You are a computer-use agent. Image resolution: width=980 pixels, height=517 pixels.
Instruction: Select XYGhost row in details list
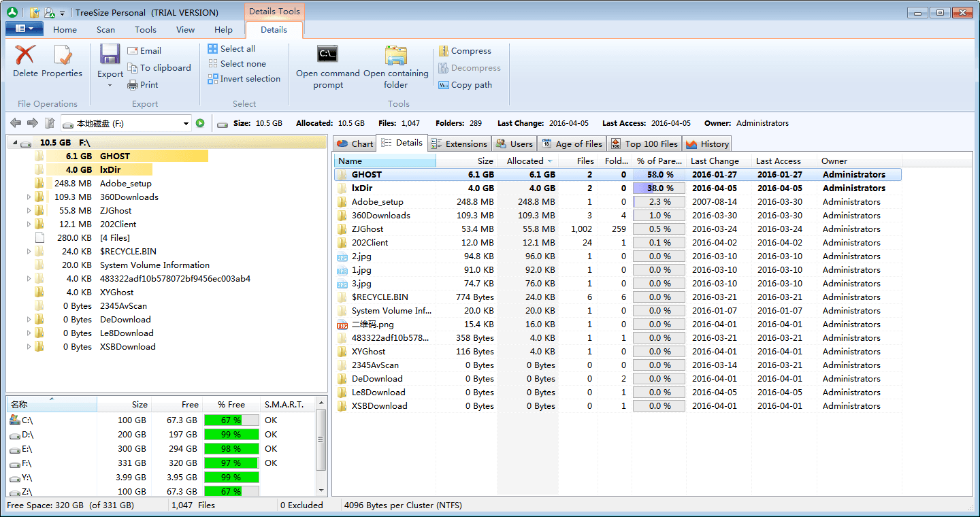(618, 352)
